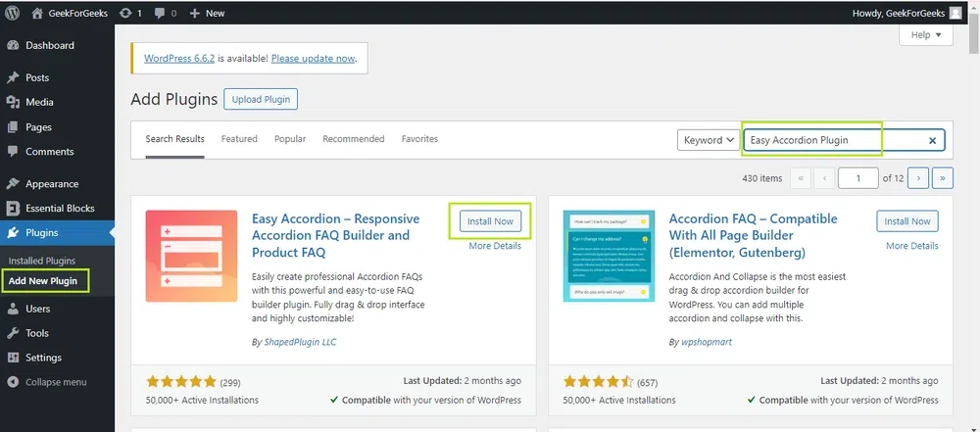980x432 pixels.
Task: Click the Dashboard gauge icon
Action: (x=13, y=46)
